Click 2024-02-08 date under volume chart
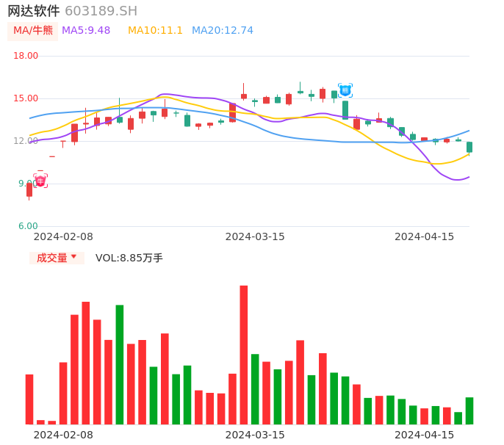The height and width of the screenshot is (445, 504). tap(63, 435)
